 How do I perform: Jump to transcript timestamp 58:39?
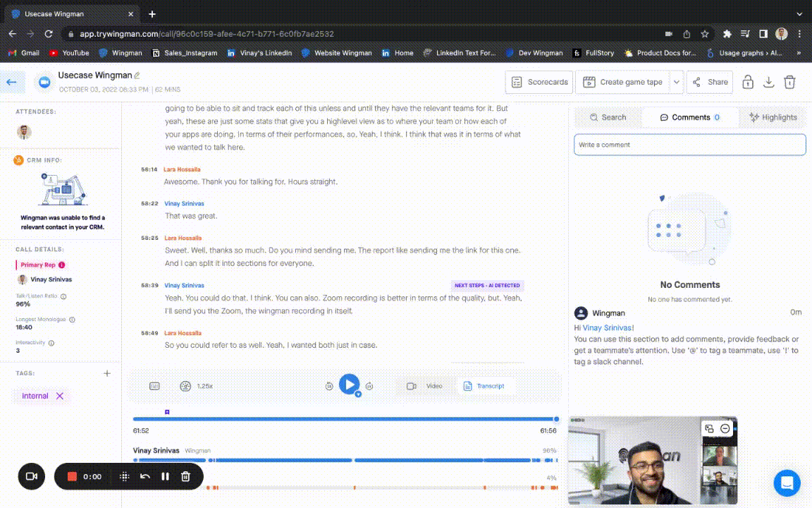pos(149,286)
